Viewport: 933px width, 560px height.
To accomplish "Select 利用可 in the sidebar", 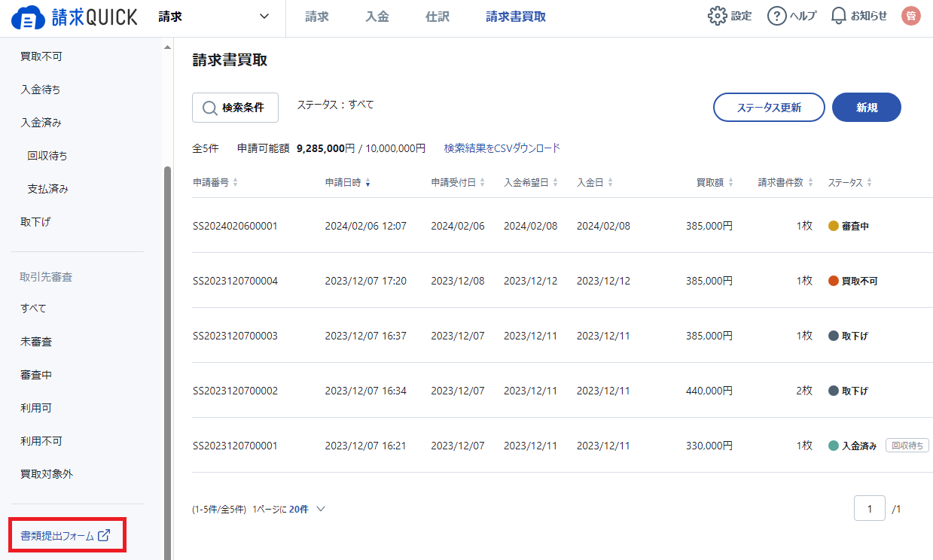I will 36,408.
